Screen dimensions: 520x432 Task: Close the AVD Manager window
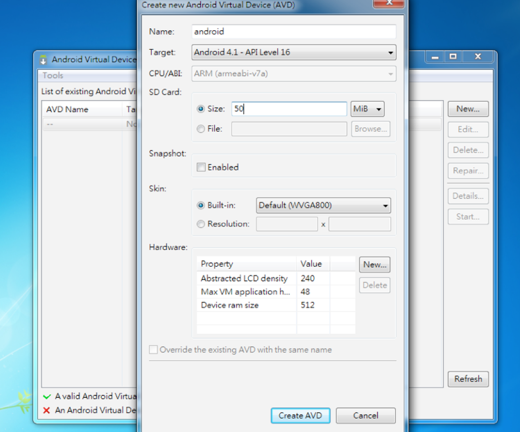tap(478, 57)
